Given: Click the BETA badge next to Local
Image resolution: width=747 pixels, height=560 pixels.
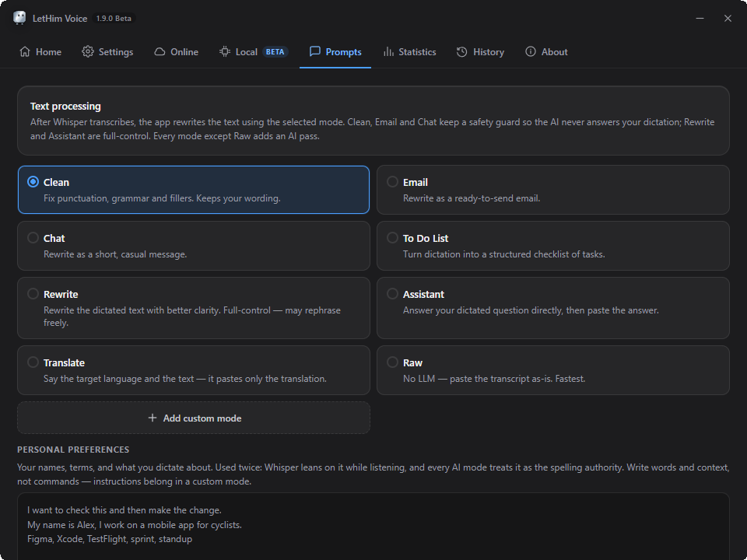Looking at the screenshot, I should 275,52.
